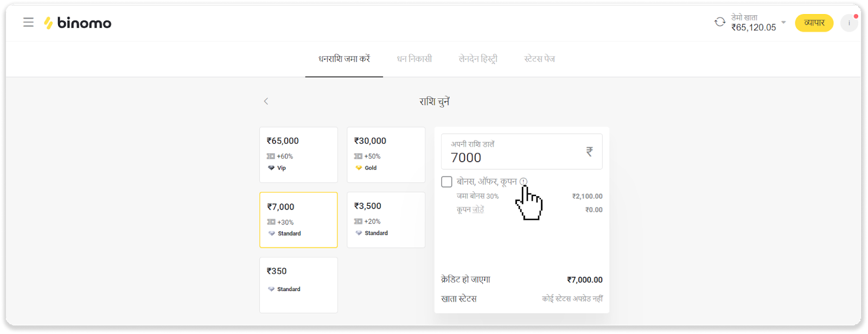Select the स्टेटस पेज tab
Screen dimensions: 868x334
click(539, 59)
